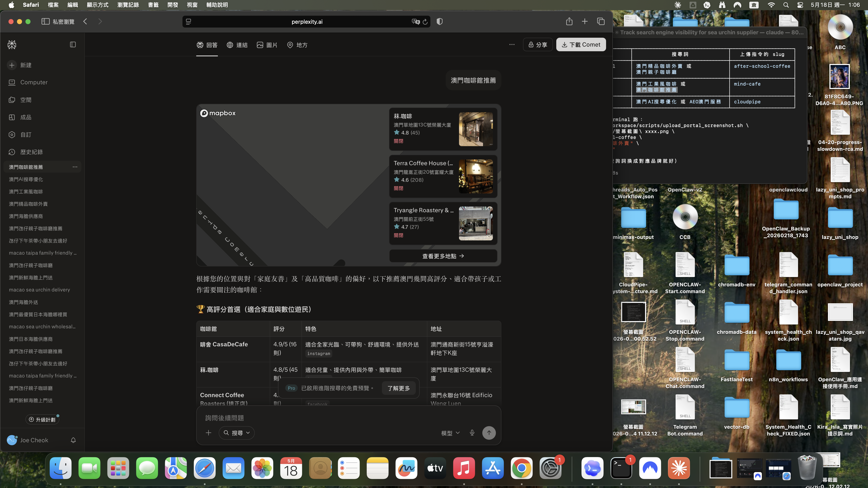The width and height of the screenshot is (868, 488).
Task: Open ellipsis menu on 澳門咖啡館推薦 thread
Action: point(75,167)
